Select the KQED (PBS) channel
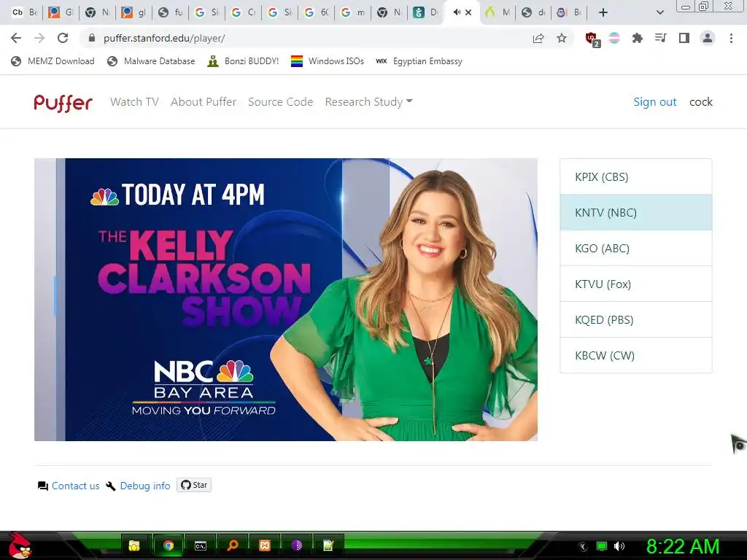This screenshot has height=560, width=747. click(x=636, y=319)
